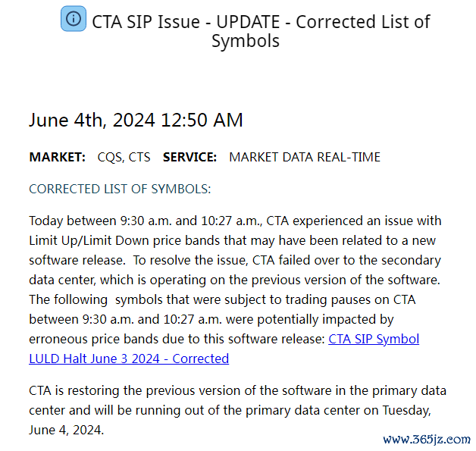
Task: Click the line starting data center, which is operating
Action: pyautogui.click(x=235, y=280)
